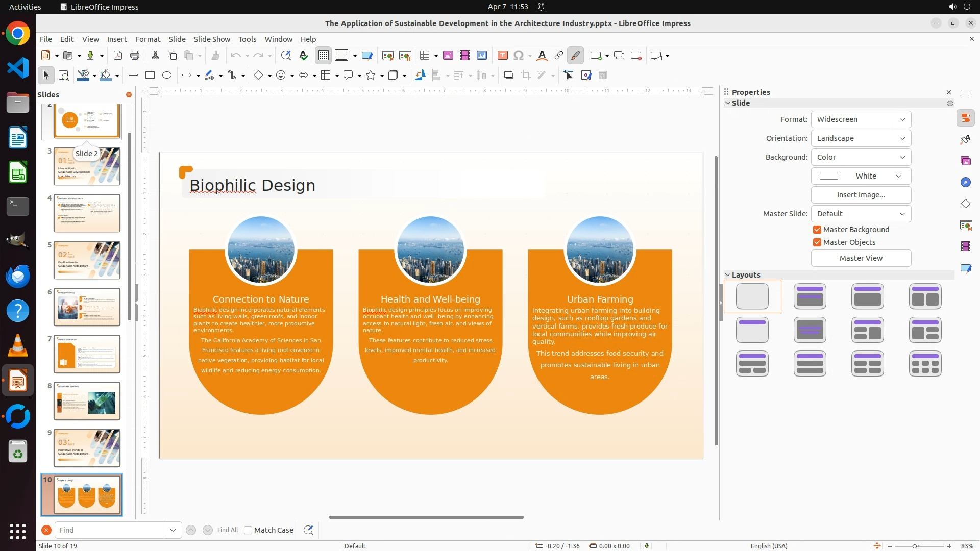Uncheck the Master Background checkbox
The width and height of the screenshot is (980, 551).
(817, 230)
